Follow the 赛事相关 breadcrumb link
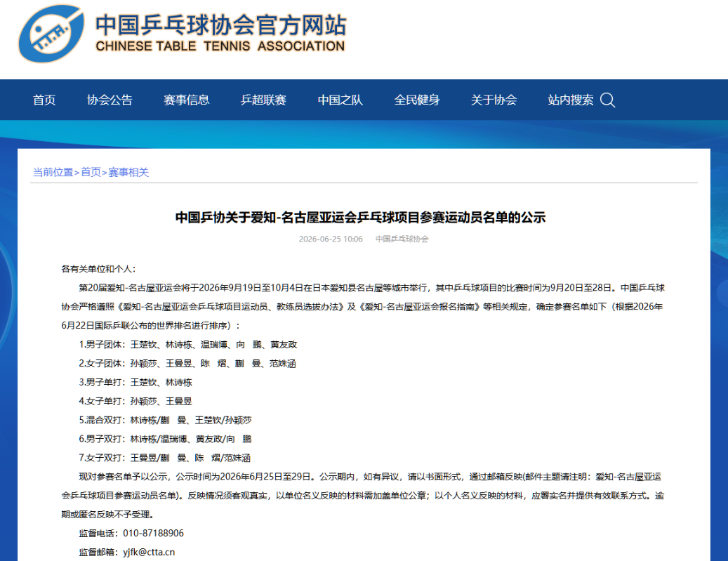The height and width of the screenshot is (561, 728). tap(128, 172)
